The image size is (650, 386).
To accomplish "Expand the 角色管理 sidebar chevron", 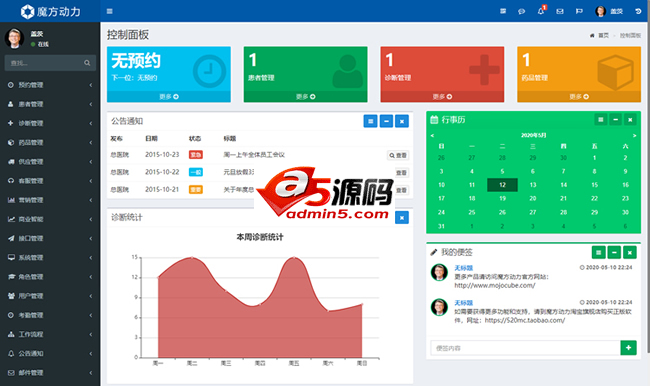I will (90, 277).
